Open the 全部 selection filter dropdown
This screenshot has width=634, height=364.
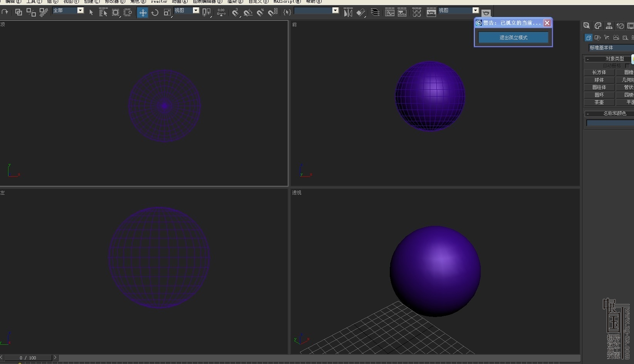pos(68,10)
